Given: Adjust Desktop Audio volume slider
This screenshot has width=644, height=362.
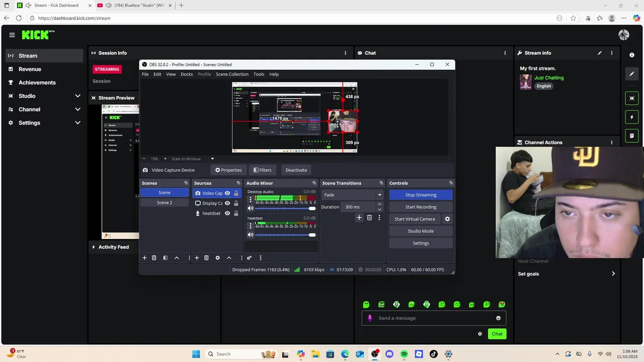Looking at the screenshot, I should coord(285,208).
